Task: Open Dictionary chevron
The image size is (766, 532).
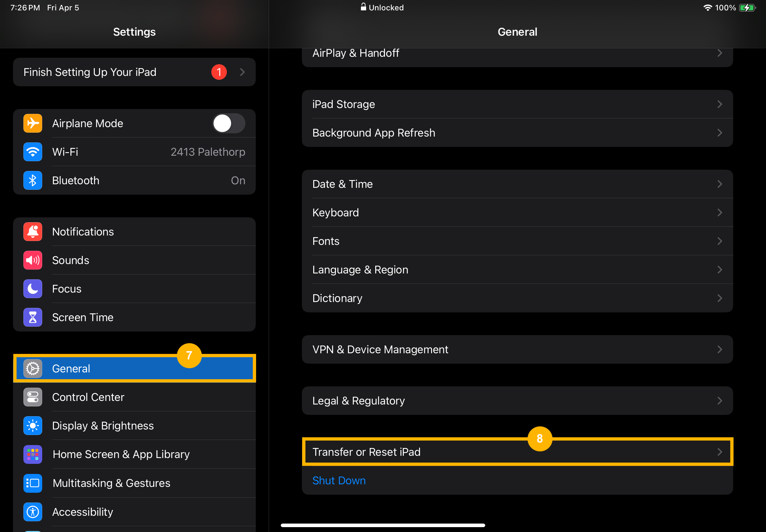Action: click(x=720, y=298)
